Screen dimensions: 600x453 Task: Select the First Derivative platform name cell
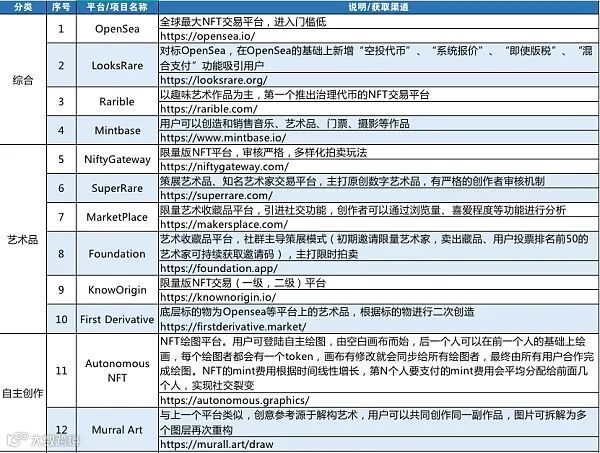tap(117, 319)
